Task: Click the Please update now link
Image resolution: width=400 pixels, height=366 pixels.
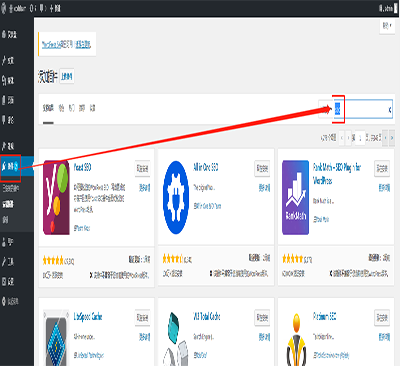Action: (x=83, y=45)
